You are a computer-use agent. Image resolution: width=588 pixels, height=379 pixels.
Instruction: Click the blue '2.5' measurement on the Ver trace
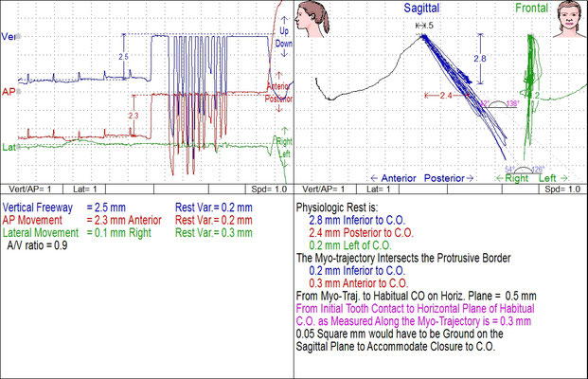[123, 57]
